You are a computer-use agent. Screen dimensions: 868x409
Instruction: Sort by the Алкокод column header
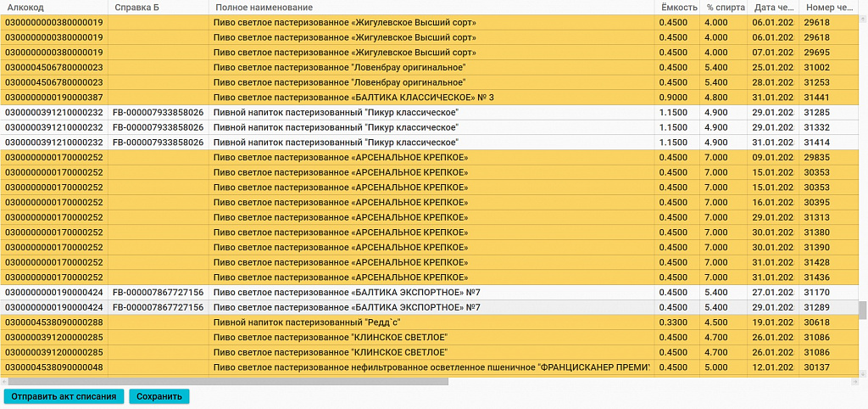(53, 7)
